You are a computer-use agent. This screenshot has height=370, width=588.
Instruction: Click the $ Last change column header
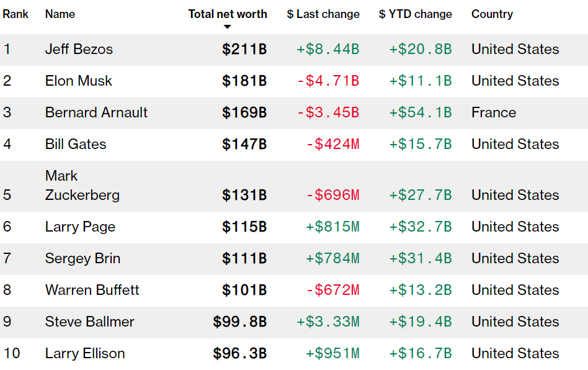(x=323, y=14)
